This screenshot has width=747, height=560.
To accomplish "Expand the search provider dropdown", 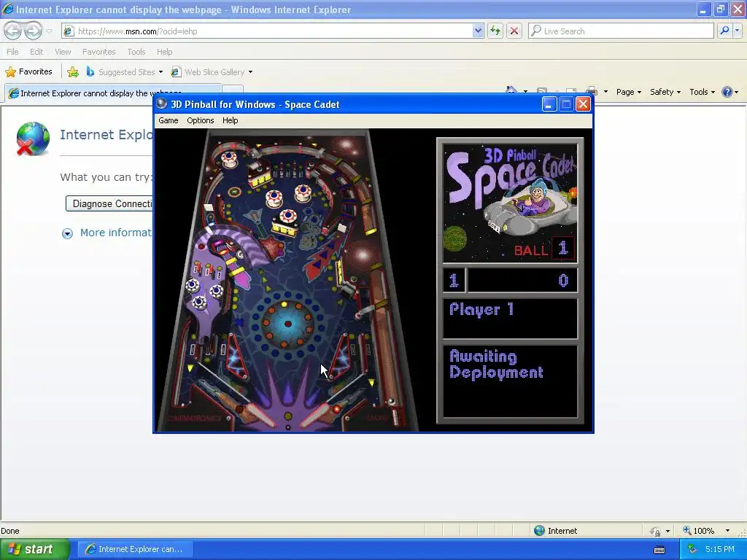I will coord(737,31).
